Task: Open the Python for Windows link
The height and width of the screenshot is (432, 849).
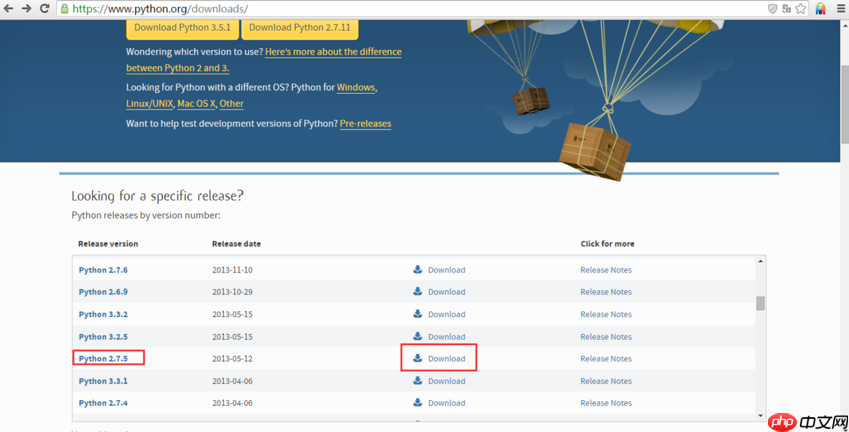Action: (x=356, y=87)
